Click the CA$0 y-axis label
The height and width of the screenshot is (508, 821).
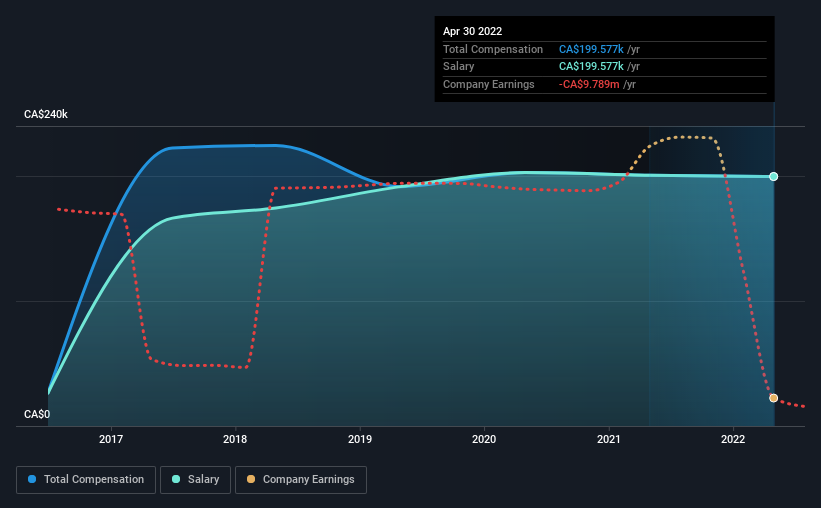click(37, 414)
